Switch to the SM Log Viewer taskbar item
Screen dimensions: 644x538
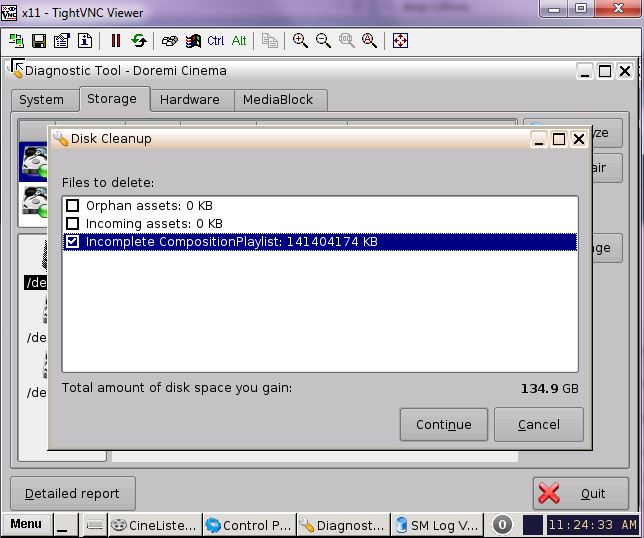pos(437,525)
